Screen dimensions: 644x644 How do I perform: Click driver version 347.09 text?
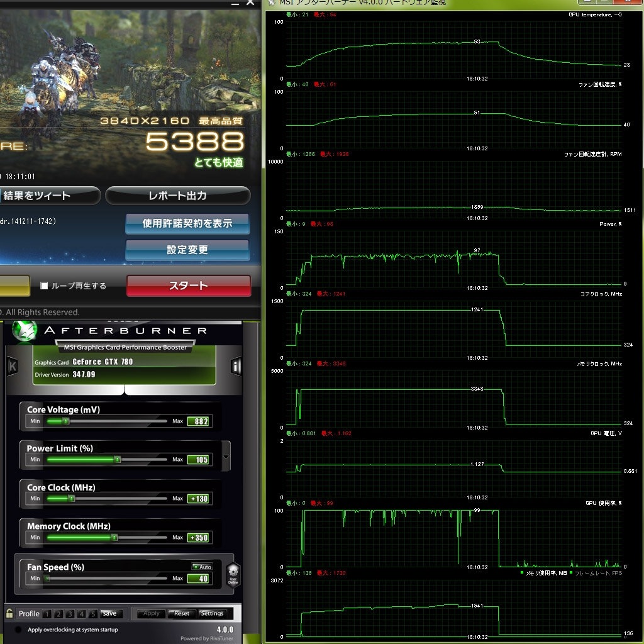pos(84,375)
